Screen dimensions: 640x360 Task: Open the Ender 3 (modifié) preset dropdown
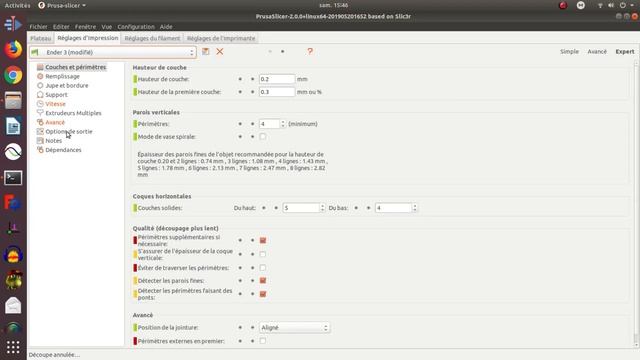(x=113, y=52)
